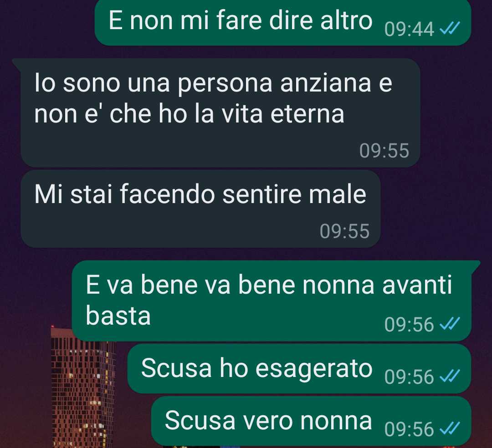Tap the 09:44 timestamp on the top message
Image resolution: width=492 pixels, height=448 pixels.
click(409, 29)
